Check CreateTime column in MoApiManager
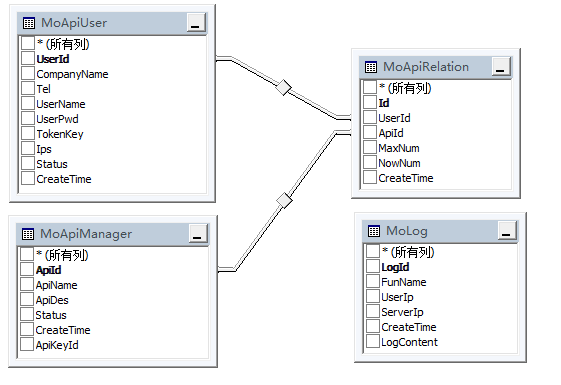Image resolution: width=561 pixels, height=385 pixels. [x=27, y=329]
